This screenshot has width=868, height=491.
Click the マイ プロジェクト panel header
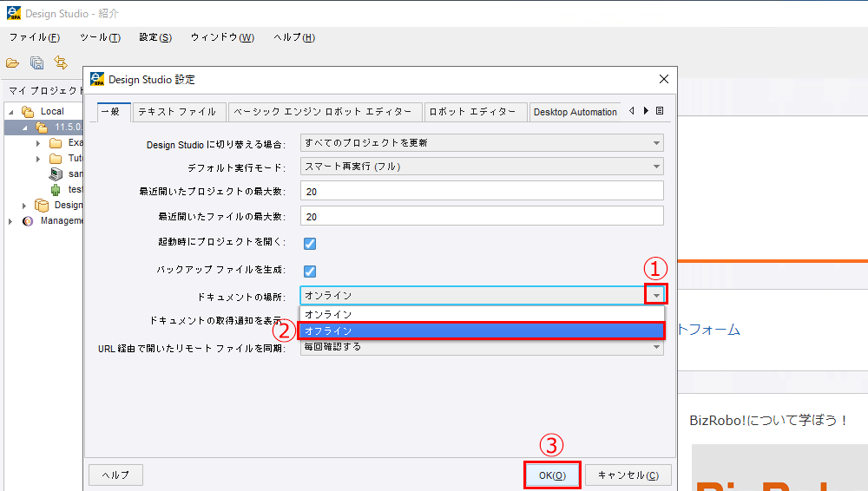point(45,90)
